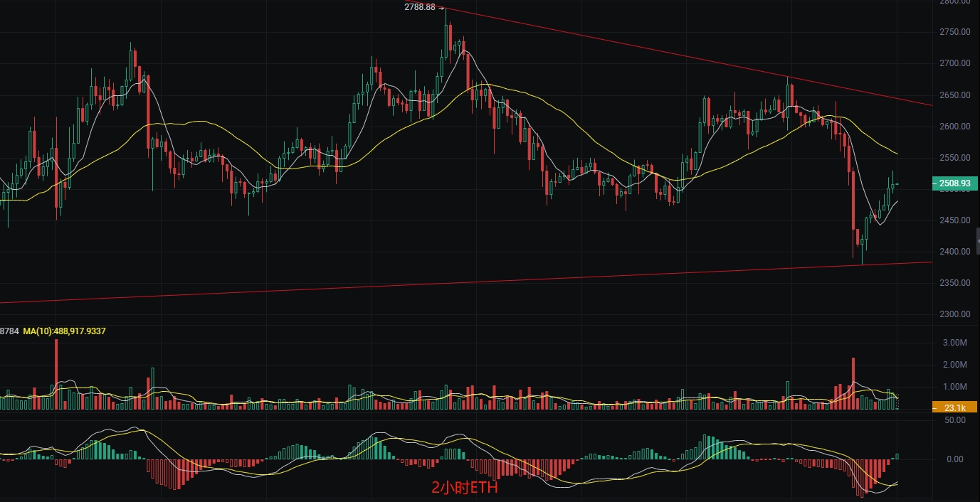Select the latest green MACD histogram bar
980x502 pixels.
[897, 456]
